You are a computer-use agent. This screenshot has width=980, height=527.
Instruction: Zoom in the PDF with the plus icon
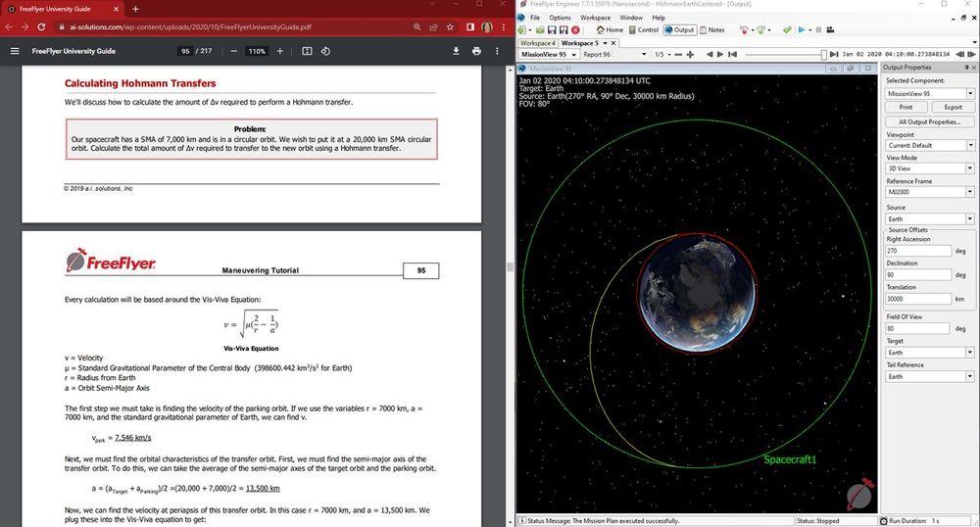point(280,51)
